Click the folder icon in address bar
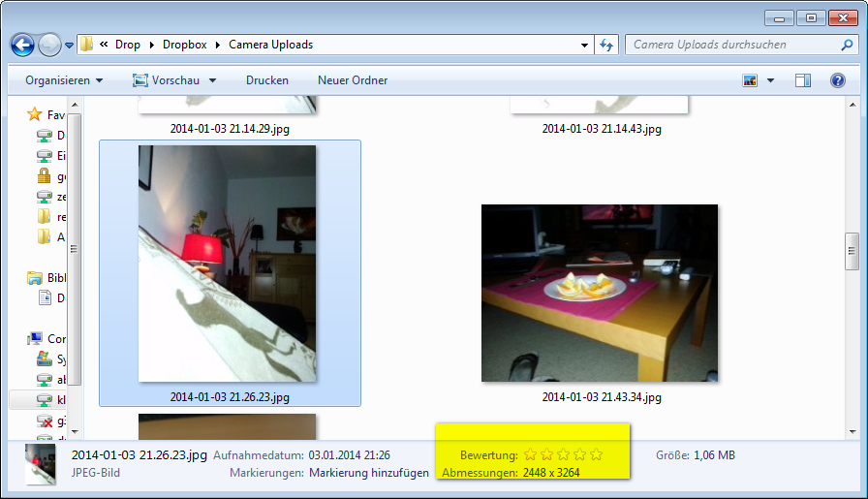 [x=86, y=45]
